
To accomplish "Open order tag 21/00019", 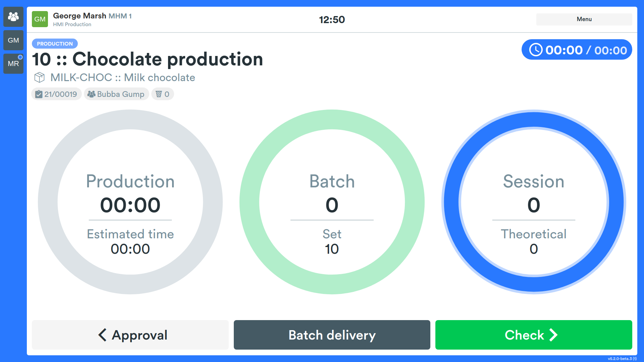I will pos(56,94).
